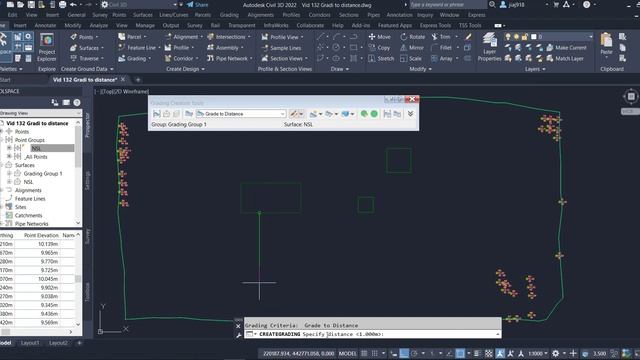Select the Feature Lines tree item
640x360 pixels.
click(x=30, y=199)
